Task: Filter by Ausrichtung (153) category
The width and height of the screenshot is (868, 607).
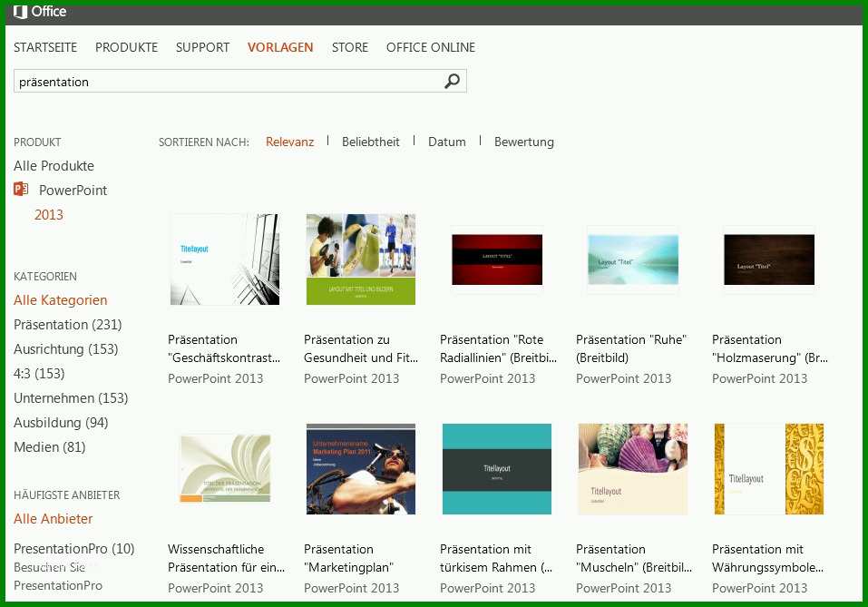Action: 66,349
